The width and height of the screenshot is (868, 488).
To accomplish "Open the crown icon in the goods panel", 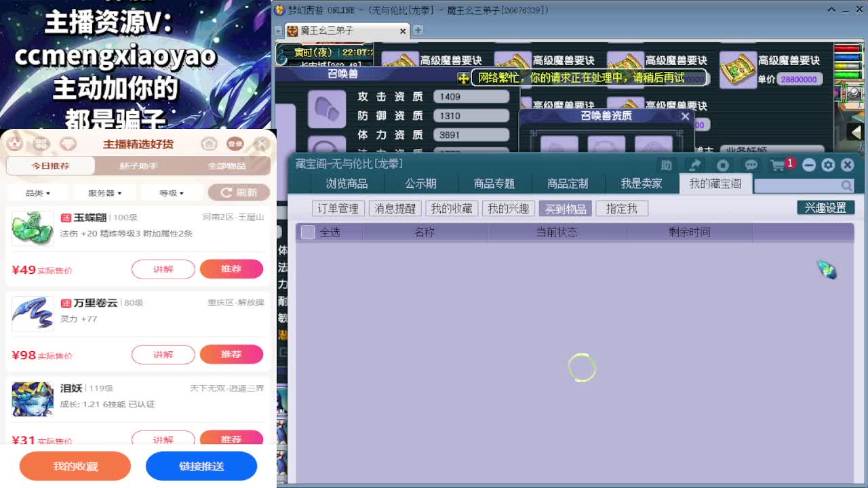I will pos(15,144).
